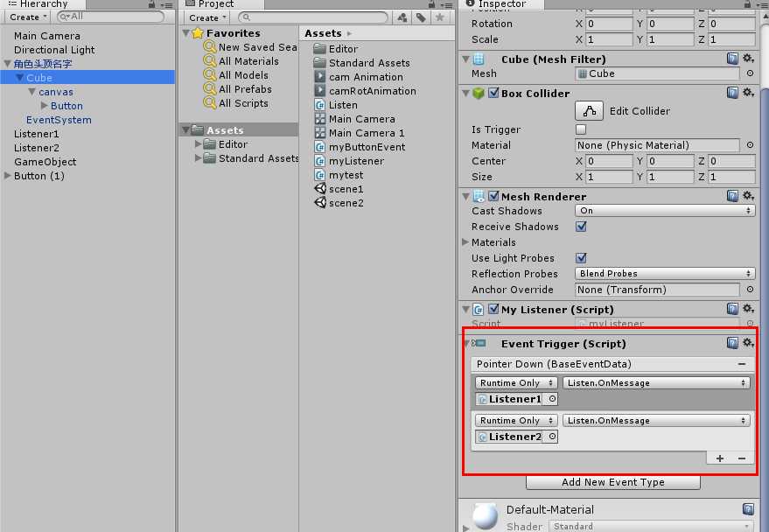Toggle the Receive Shadows checkbox
Image resolution: width=769 pixels, height=532 pixels.
coord(581,227)
